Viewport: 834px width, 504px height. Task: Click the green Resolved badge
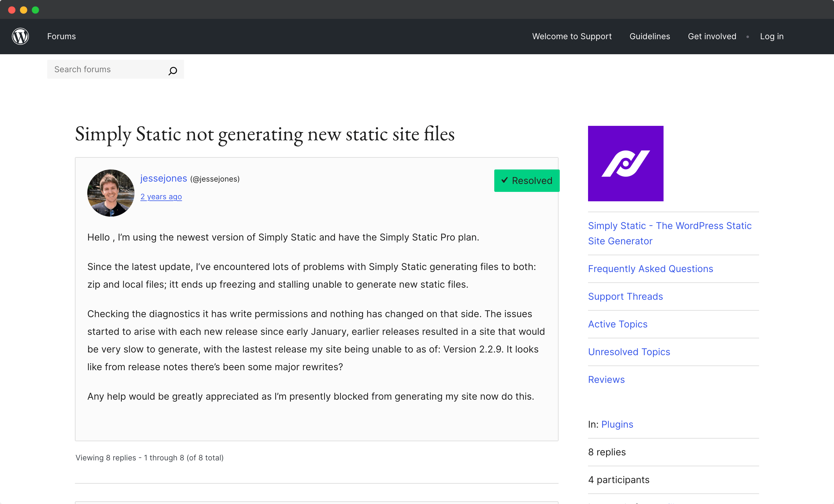(526, 181)
